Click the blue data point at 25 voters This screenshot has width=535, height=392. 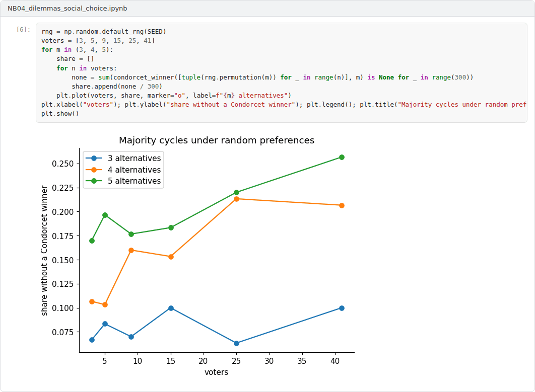point(236,343)
